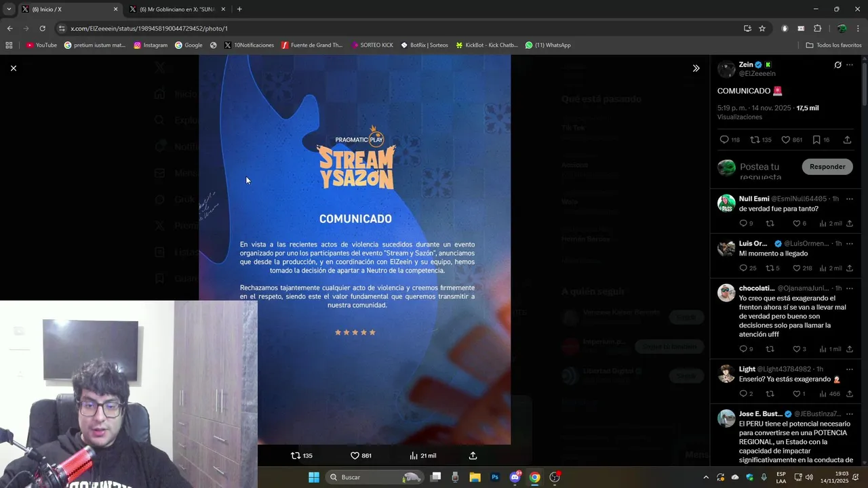
Task: Open the Windows Start menu
Action: coord(314,477)
